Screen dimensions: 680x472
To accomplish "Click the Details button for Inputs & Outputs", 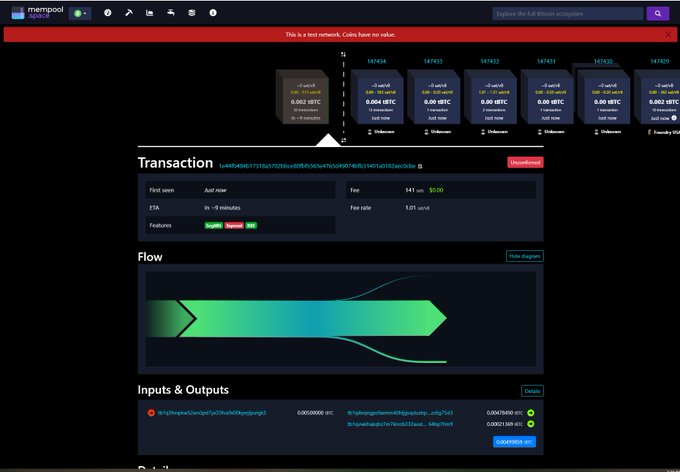I will (x=532, y=391).
